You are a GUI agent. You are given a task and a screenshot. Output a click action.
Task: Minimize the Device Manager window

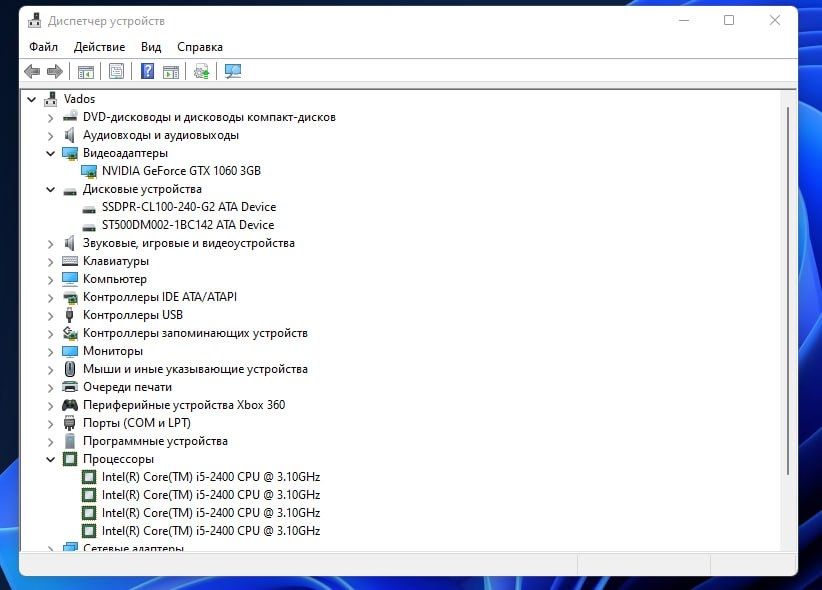tap(684, 20)
